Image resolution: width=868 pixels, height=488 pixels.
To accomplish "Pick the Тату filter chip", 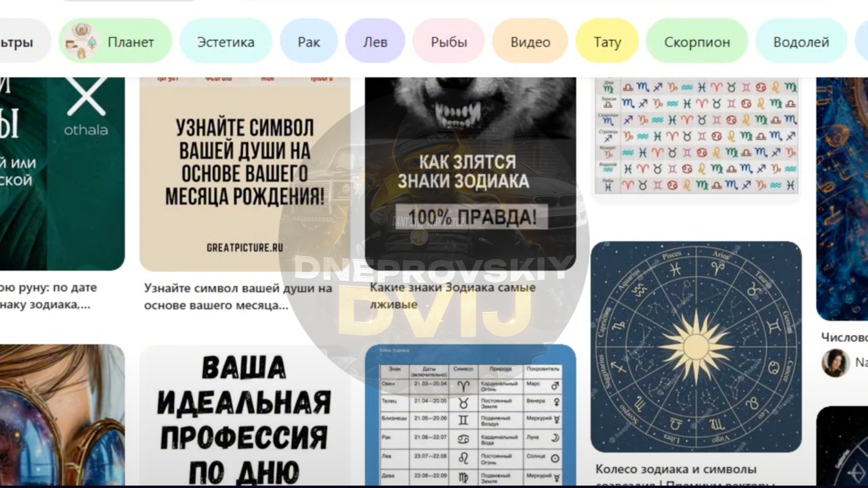I will coord(606,41).
